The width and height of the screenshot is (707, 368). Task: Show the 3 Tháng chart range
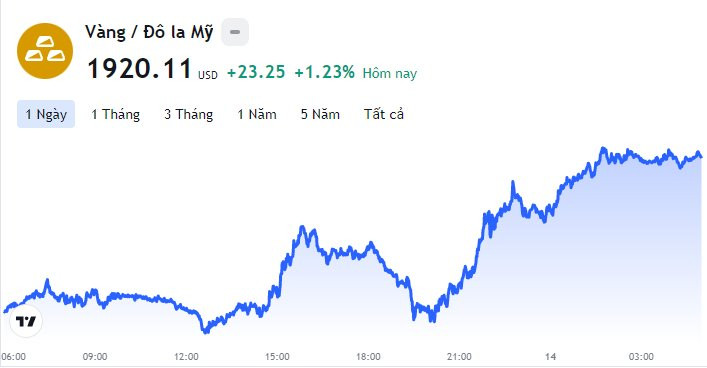pos(188,114)
